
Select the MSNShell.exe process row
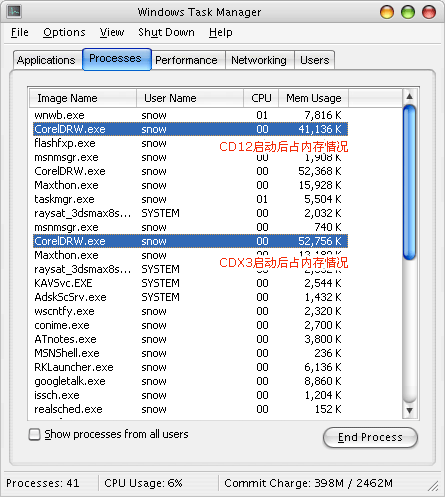[x=190, y=353]
